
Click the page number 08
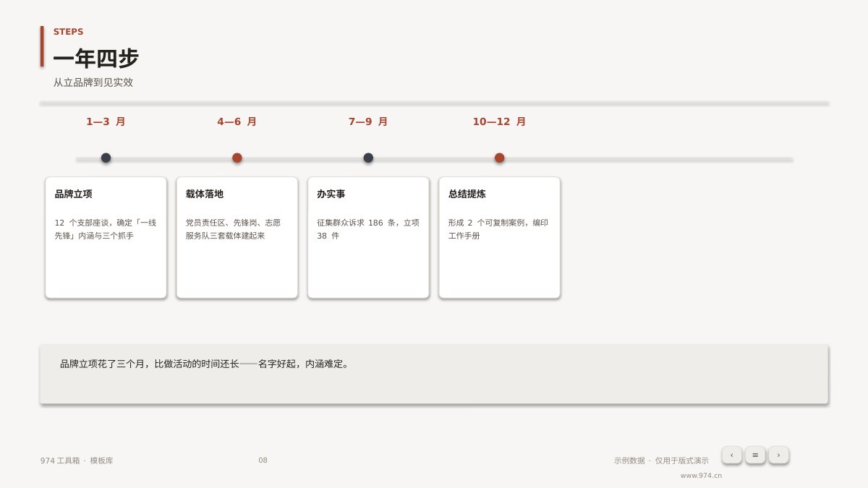[263, 461]
